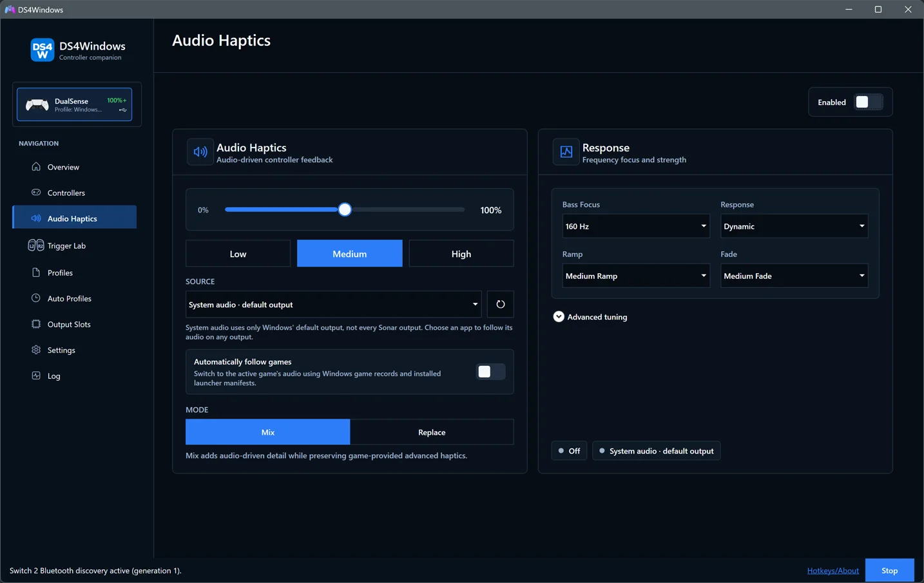Click the Response panel chart icon
Screen dimensions: 924x583
click(x=566, y=152)
